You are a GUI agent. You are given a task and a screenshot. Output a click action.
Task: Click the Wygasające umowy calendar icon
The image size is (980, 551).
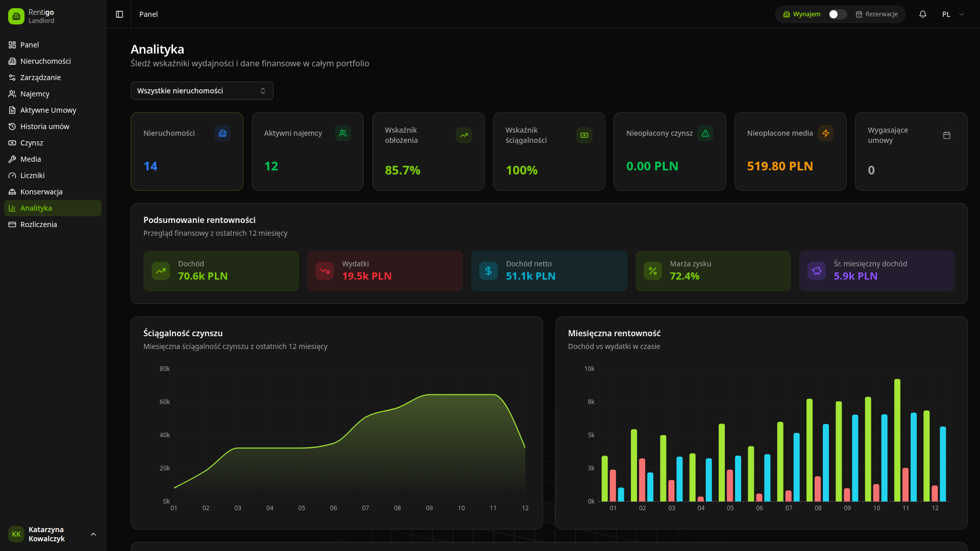point(947,135)
